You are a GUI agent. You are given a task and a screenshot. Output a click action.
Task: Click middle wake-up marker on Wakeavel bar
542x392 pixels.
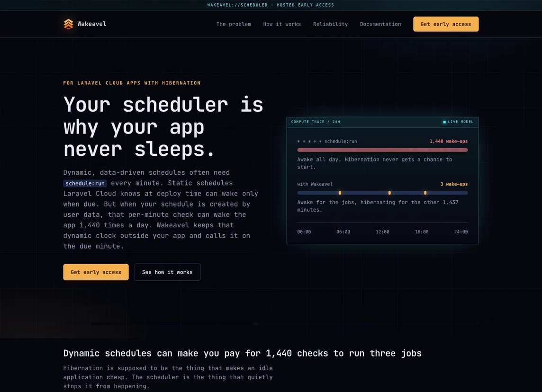[x=389, y=193]
